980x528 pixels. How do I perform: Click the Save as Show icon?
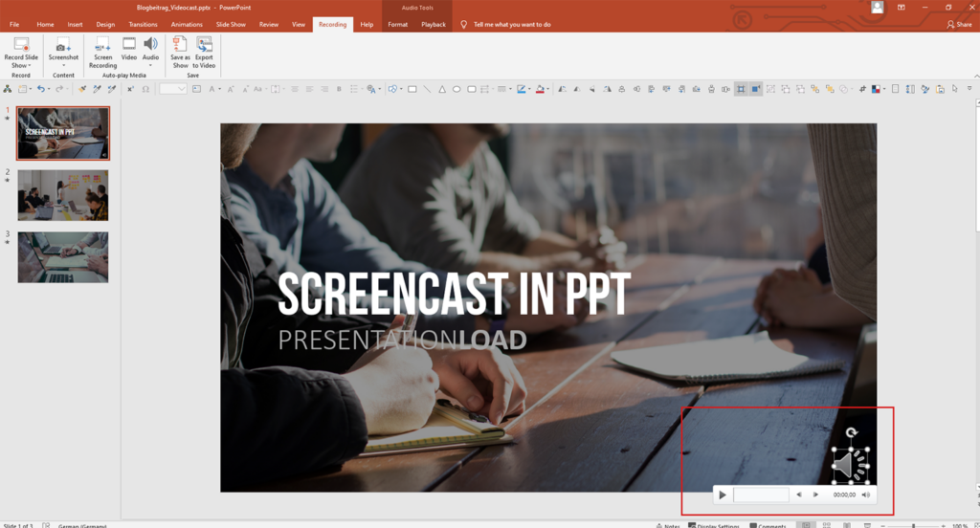[180, 45]
